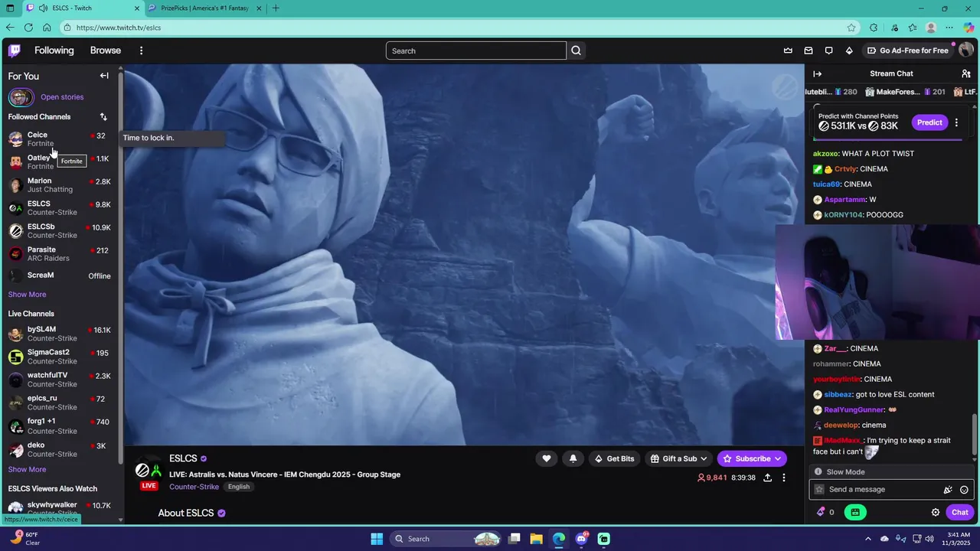Screen dimensions: 980x551
Task: Open Gift a Sub dropdown
Action: tap(678, 458)
